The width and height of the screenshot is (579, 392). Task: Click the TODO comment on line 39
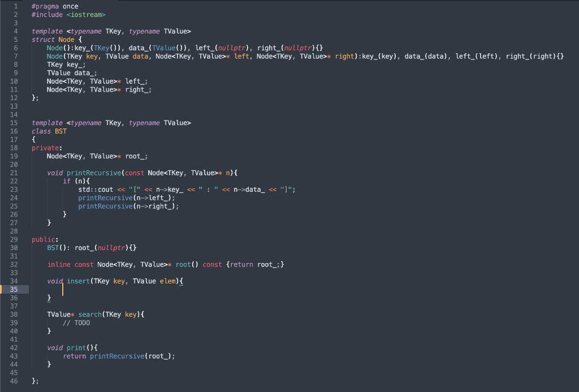(77, 322)
